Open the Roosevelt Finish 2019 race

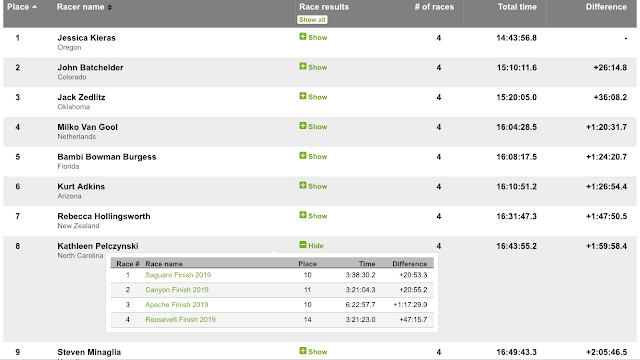click(x=180, y=320)
